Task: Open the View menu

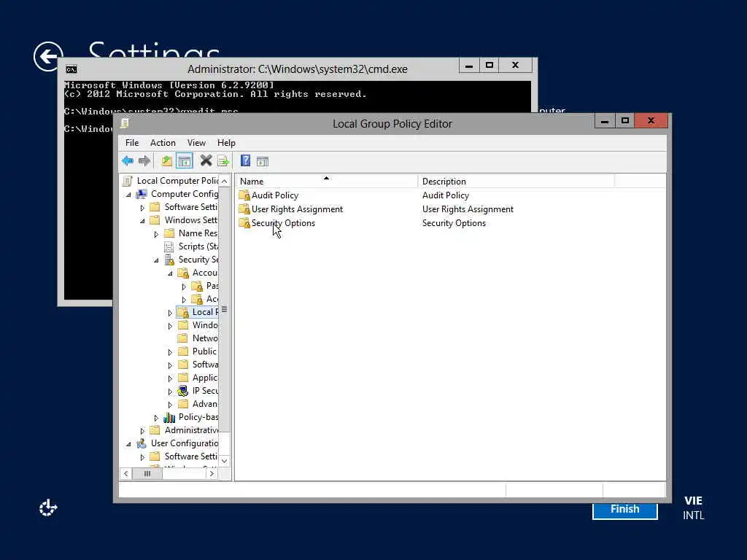Action: (196, 143)
